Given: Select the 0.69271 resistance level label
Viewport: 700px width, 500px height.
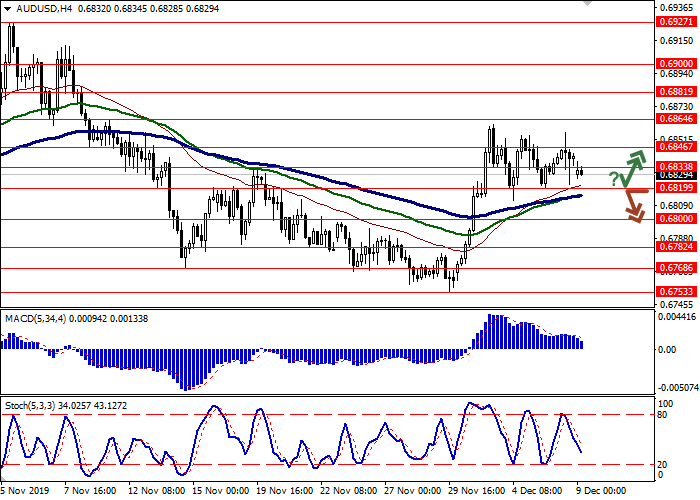Looking at the screenshot, I should click(x=675, y=21).
